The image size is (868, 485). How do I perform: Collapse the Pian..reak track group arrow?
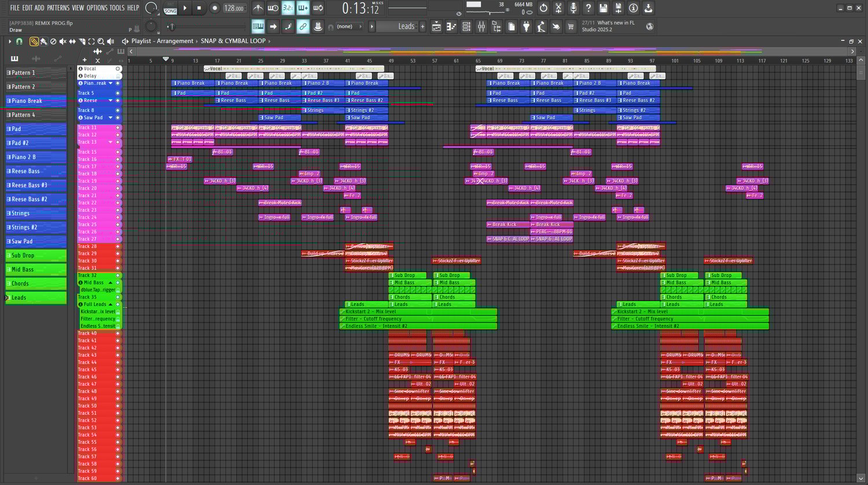click(111, 83)
